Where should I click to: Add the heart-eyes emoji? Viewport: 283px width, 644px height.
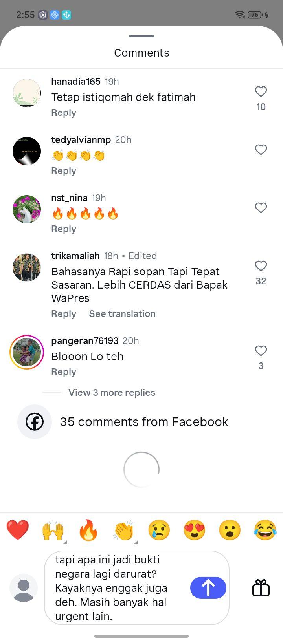(x=195, y=530)
